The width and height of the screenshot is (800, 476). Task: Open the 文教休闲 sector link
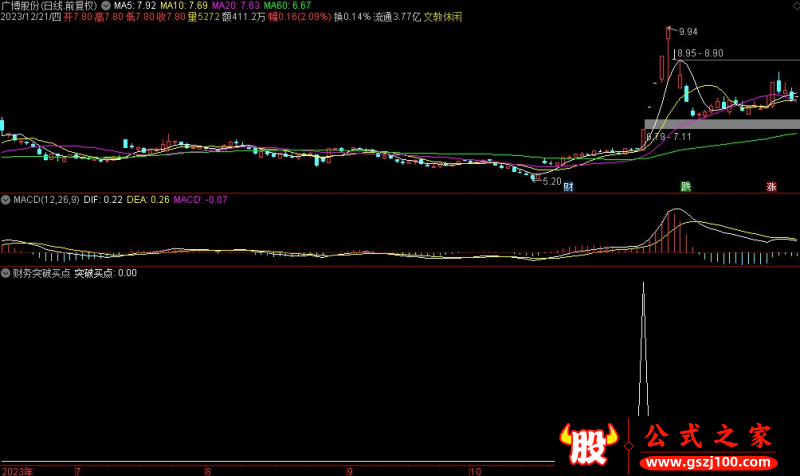[x=443, y=17]
